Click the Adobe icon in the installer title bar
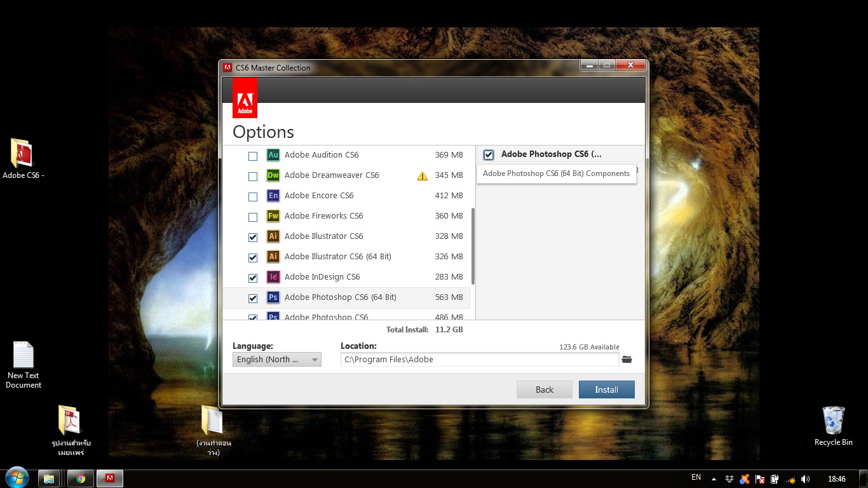868x488 pixels. coord(227,67)
